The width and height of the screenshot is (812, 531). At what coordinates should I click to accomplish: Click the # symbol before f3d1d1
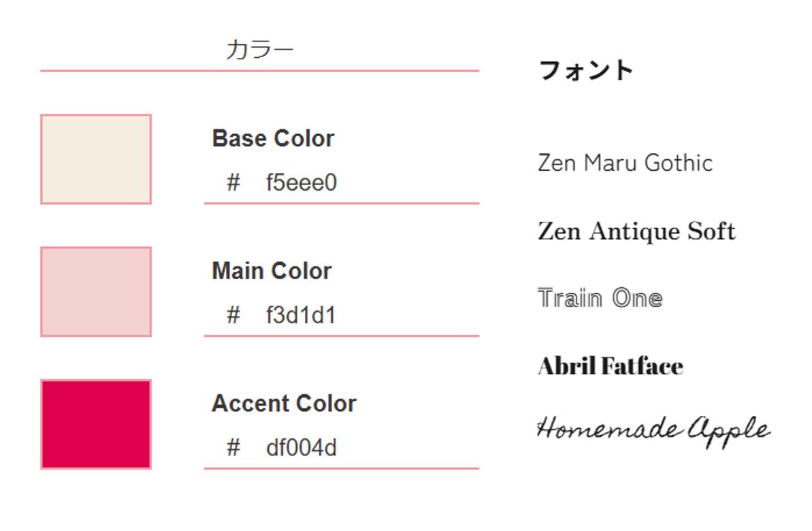pos(233,316)
